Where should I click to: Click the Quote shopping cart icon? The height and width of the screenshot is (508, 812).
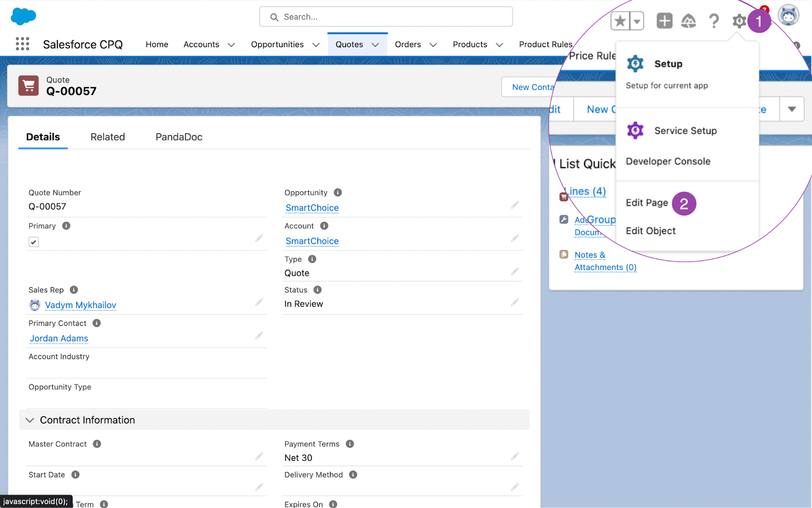pos(28,86)
